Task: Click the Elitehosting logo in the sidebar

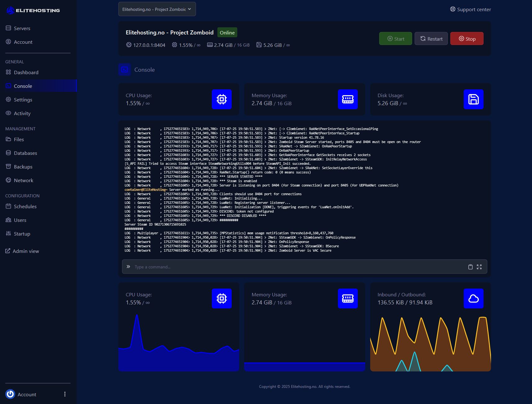Action: click(x=33, y=11)
